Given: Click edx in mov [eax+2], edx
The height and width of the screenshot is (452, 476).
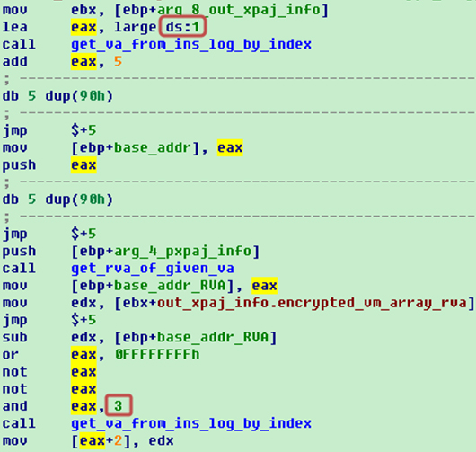Looking at the screenshot, I should [161, 441].
